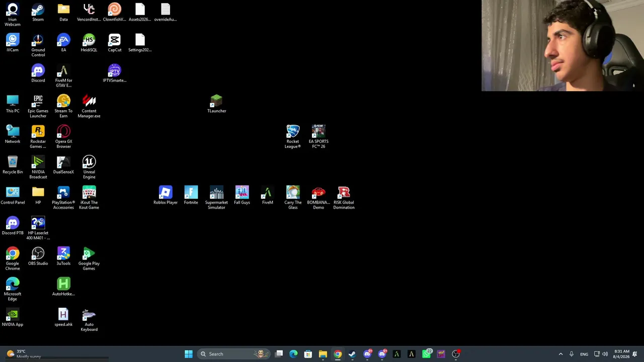This screenshot has height=362, width=644.
Task: Select the Unreal Engine desktop shortcut
Action: (89, 167)
